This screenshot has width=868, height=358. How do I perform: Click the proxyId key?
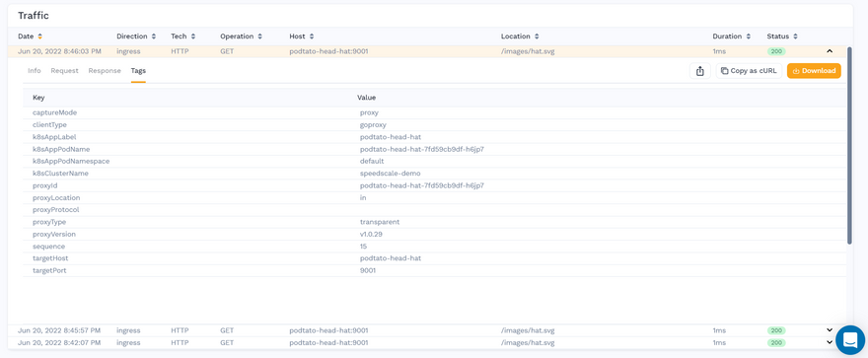pos(44,185)
